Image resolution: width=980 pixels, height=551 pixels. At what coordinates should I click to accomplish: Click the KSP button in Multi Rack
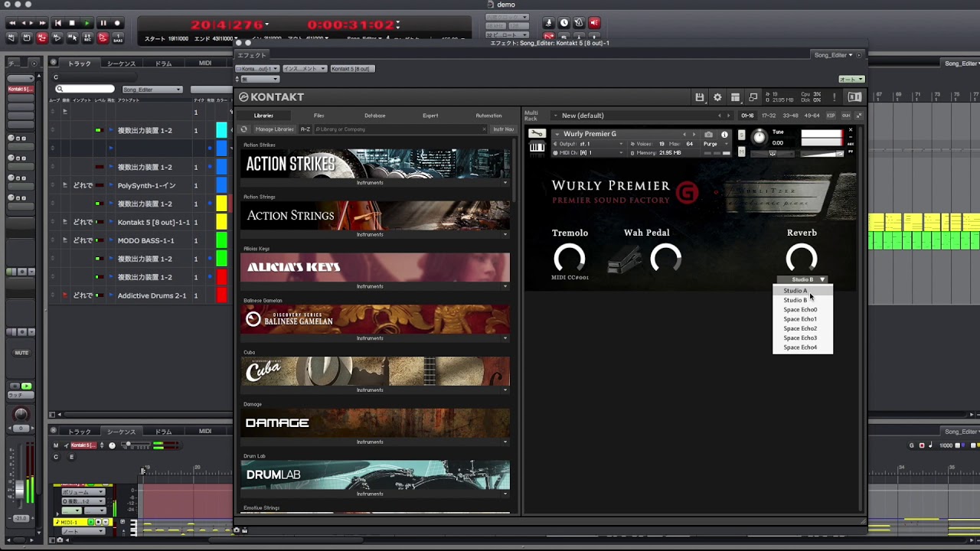pos(831,116)
